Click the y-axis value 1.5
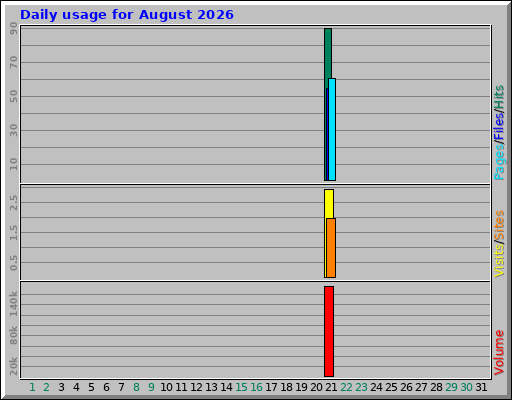The width and height of the screenshot is (512, 400). pyautogui.click(x=14, y=233)
